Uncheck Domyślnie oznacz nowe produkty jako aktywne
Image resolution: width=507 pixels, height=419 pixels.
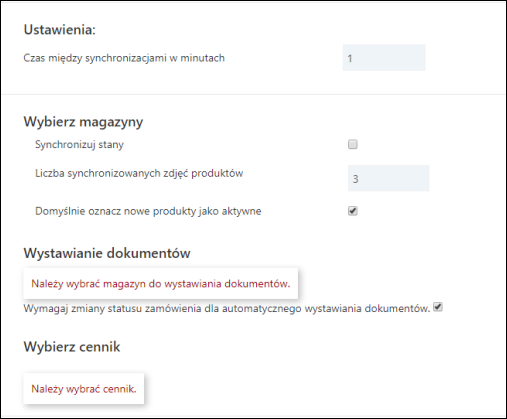pos(353,211)
